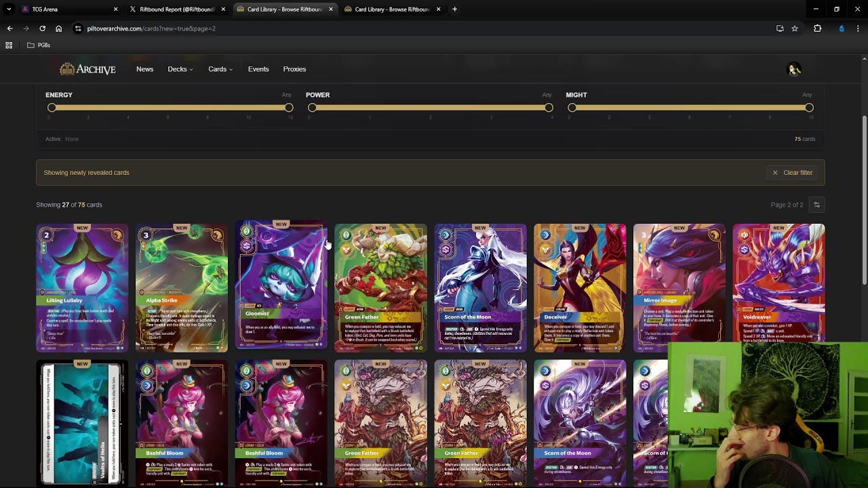
Task: Open the Voidreaver card
Action: coord(779,283)
